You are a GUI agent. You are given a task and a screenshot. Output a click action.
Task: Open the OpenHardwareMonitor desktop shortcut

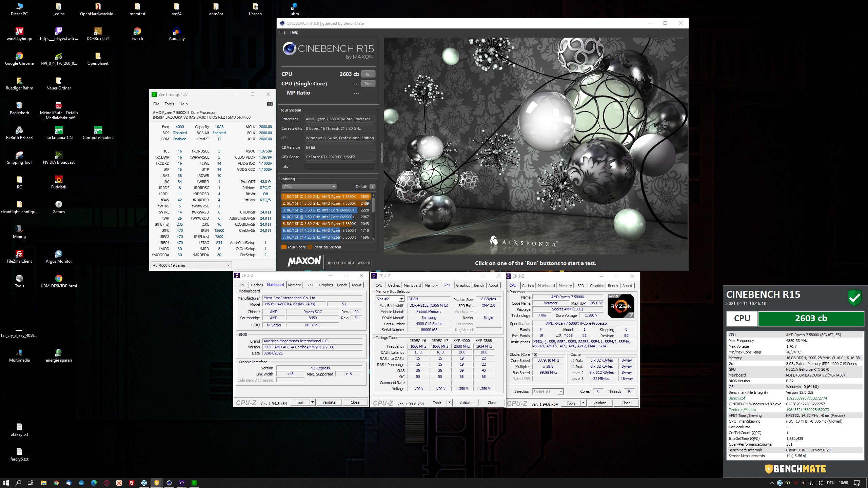[98, 9]
